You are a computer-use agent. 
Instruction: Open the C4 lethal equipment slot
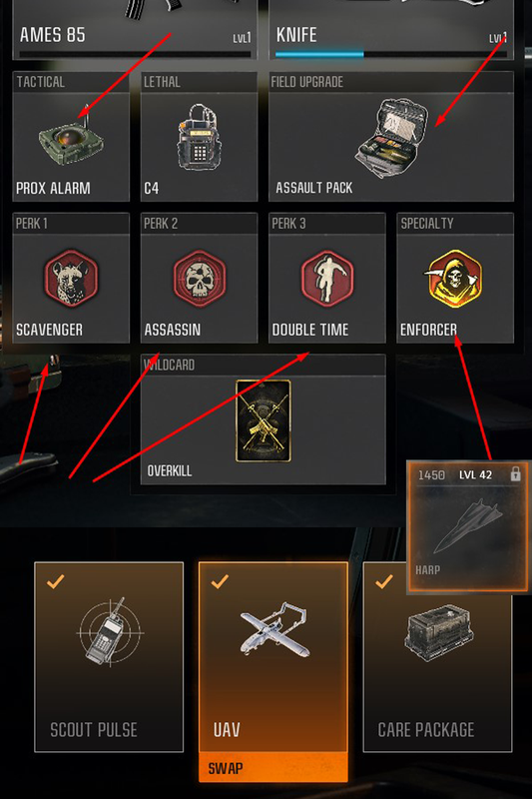click(199, 137)
